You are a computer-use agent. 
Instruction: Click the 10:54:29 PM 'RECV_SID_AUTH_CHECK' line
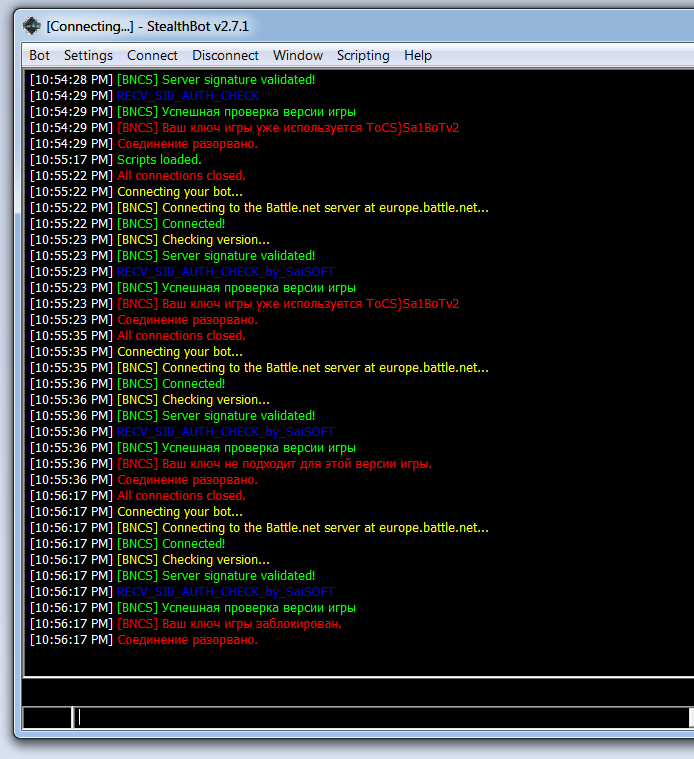coord(144,96)
